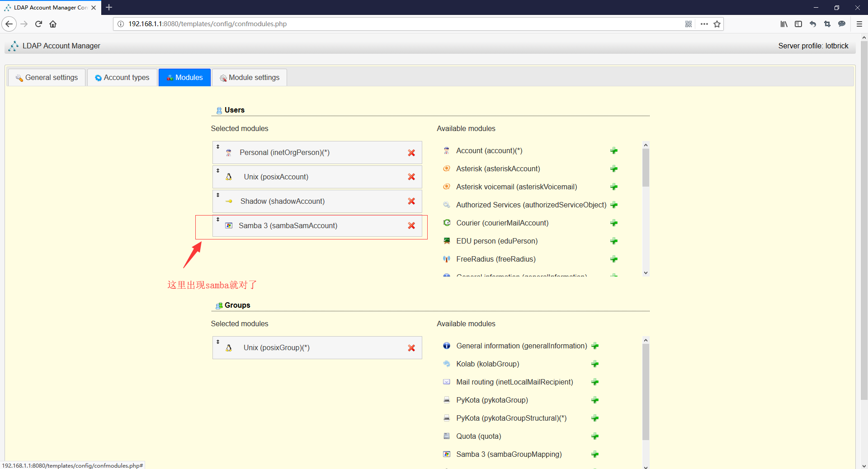Show the QR code for this page
The width and height of the screenshot is (868, 469).
pyautogui.click(x=689, y=24)
